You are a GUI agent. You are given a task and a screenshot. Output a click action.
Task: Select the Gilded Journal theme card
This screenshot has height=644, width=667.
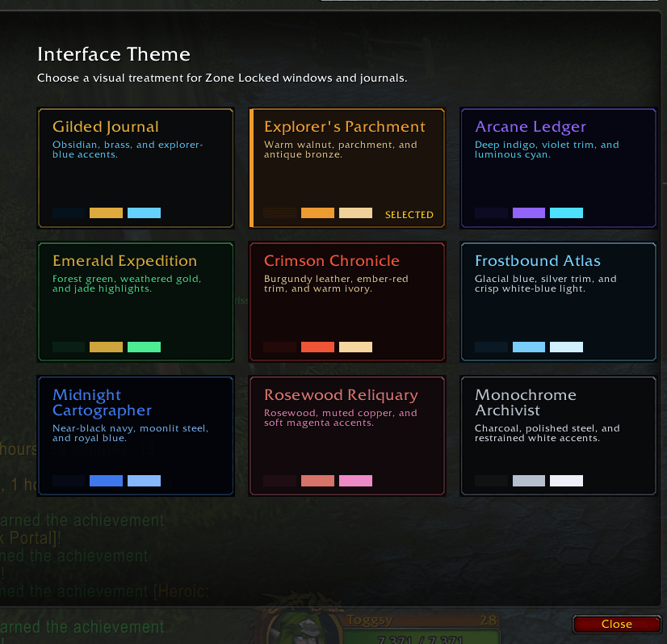click(x=136, y=168)
